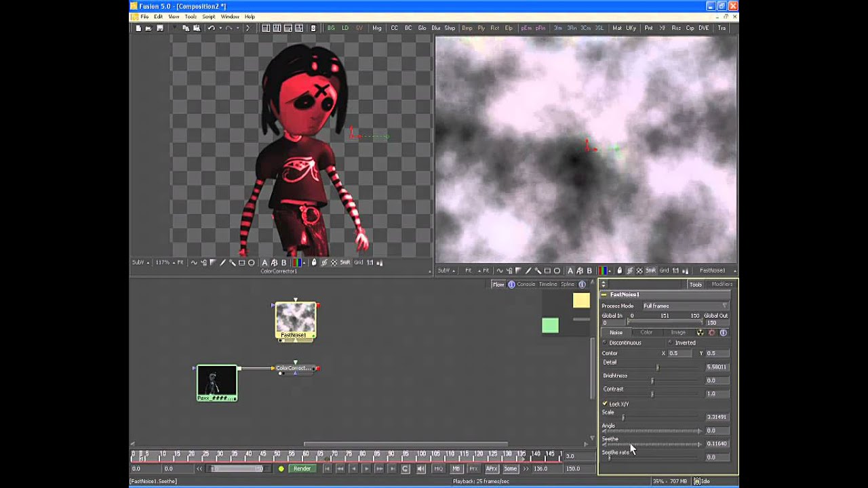Open the View menu

coord(174,16)
